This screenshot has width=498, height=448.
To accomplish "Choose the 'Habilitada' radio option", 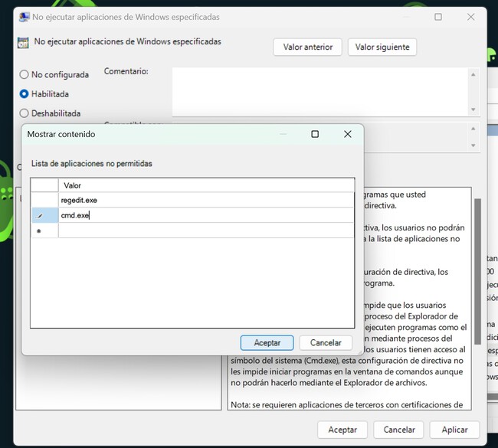I will 25,94.
